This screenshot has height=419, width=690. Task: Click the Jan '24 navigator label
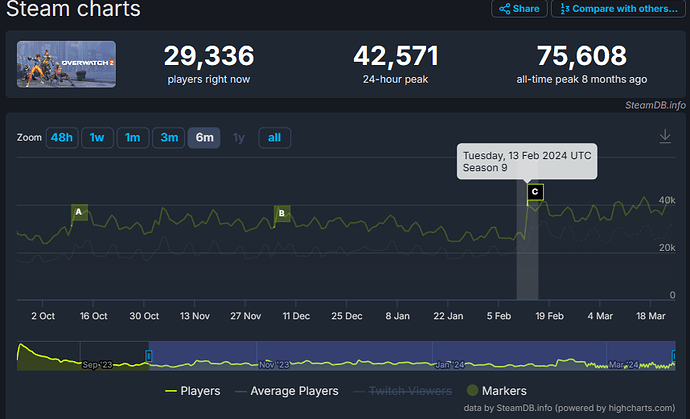[x=450, y=365]
